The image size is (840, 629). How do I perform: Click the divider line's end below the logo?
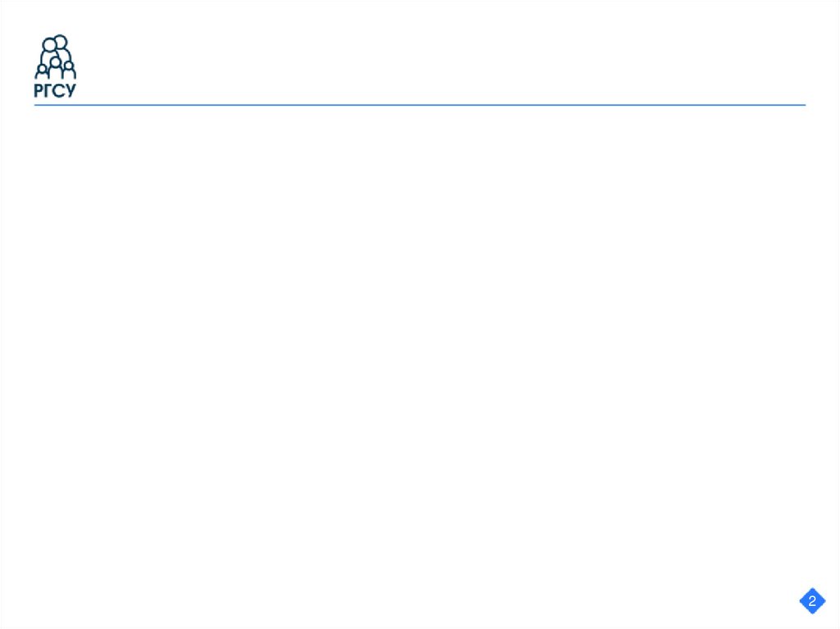[x=36, y=105]
